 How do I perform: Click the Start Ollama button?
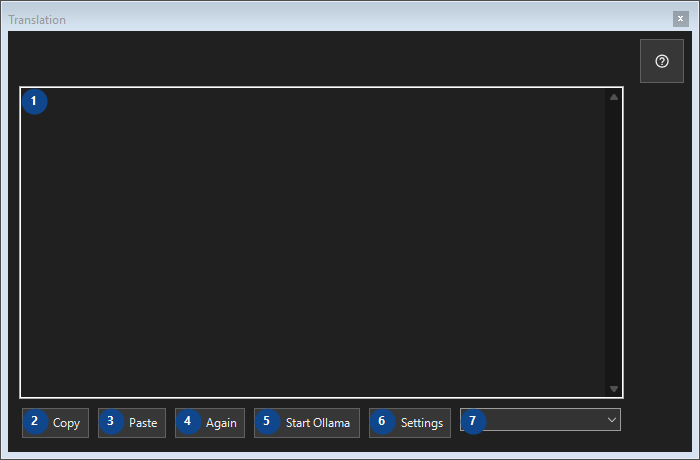click(x=307, y=422)
